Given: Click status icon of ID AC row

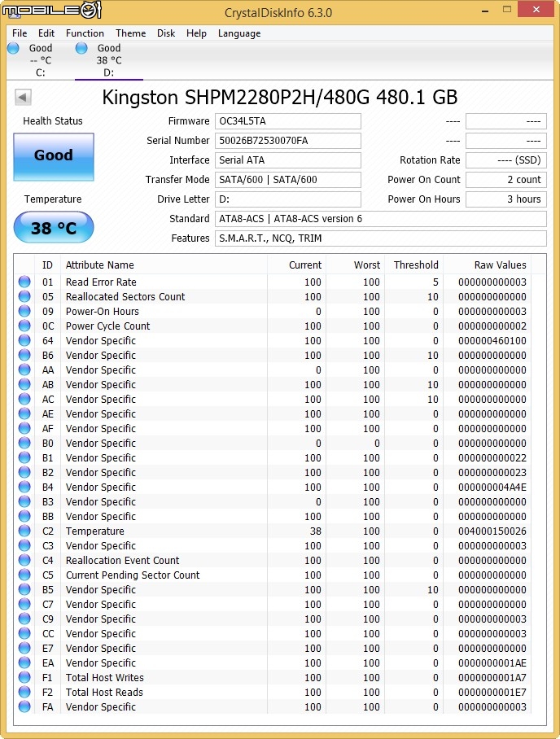Looking at the screenshot, I should (x=24, y=399).
